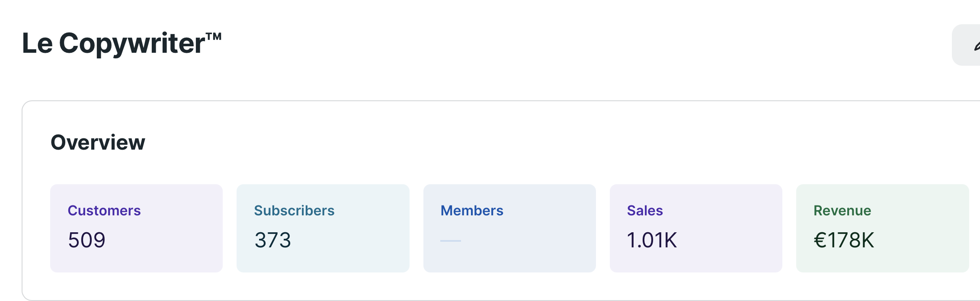
Task: Click the grey edit button background
Action: [x=963, y=45]
